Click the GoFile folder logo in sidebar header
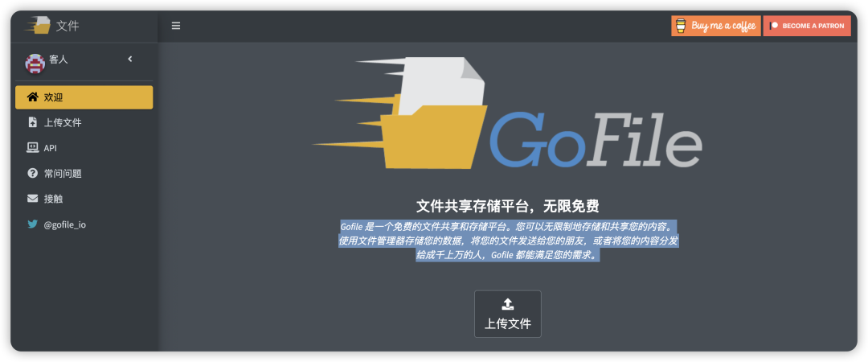The height and width of the screenshot is (362, 868). click(37, 25)
